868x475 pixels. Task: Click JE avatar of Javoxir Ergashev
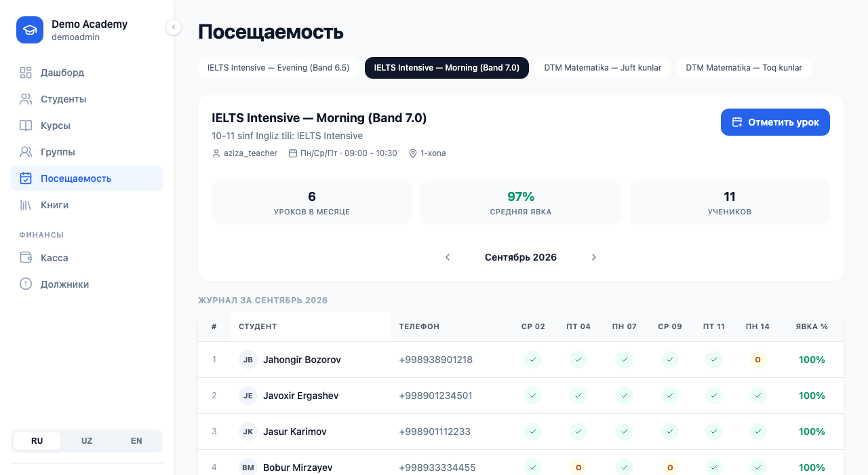pyautogui.click(x=248, y=396)
